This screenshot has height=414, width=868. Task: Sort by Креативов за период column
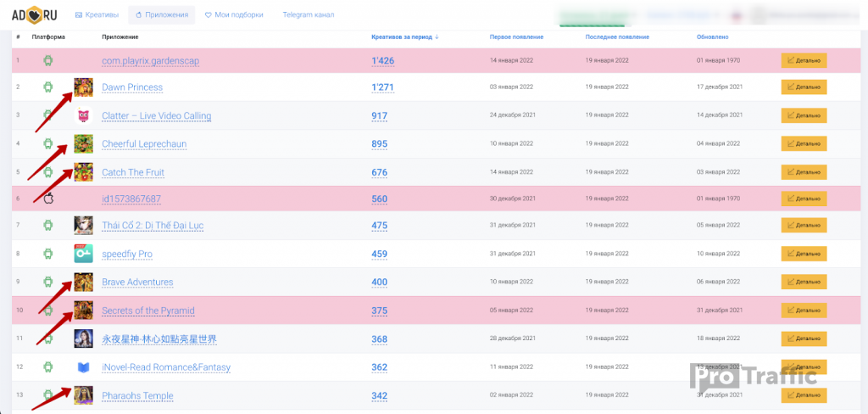coord(404,37)
